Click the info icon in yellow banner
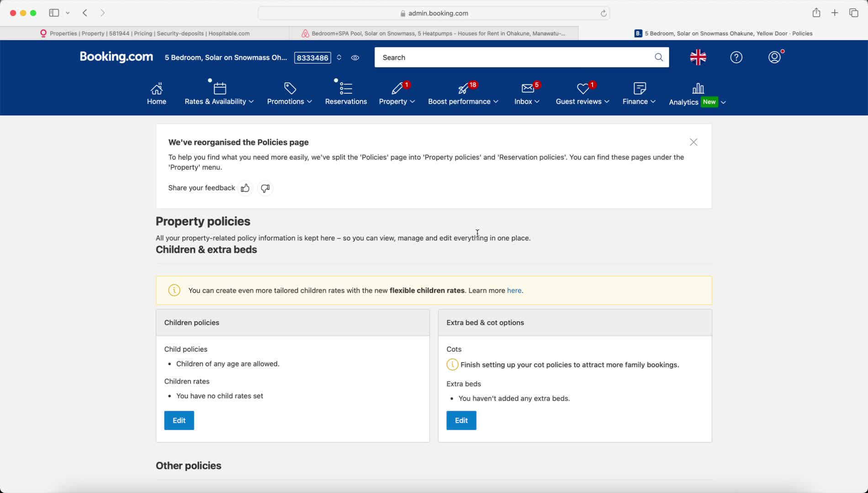Image resolution: width=868 pixels, height=493 pixels. 174,290
